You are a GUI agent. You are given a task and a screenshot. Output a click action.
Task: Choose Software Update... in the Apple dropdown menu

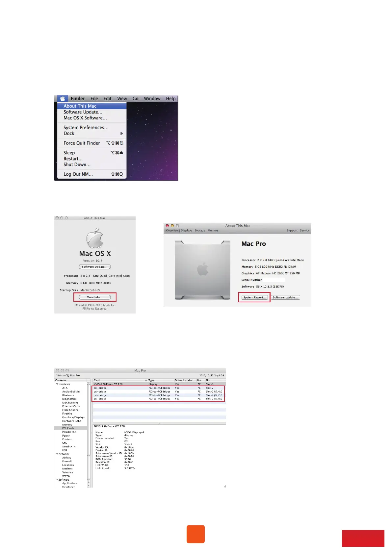tap(92, 112)
